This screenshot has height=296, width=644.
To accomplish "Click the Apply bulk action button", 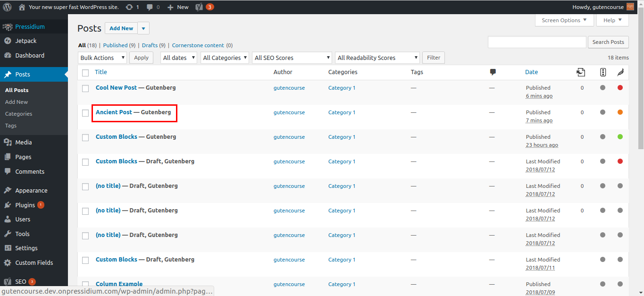I will 142,58.
